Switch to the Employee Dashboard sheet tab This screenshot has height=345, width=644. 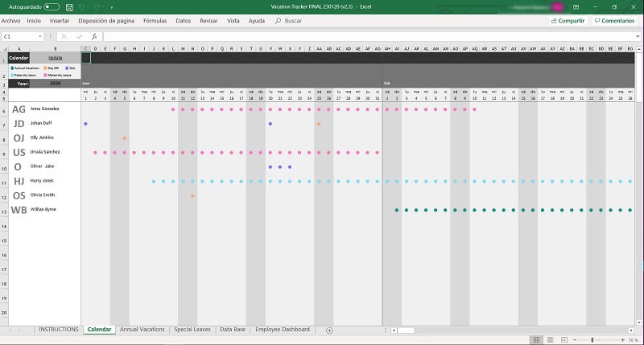283,330
